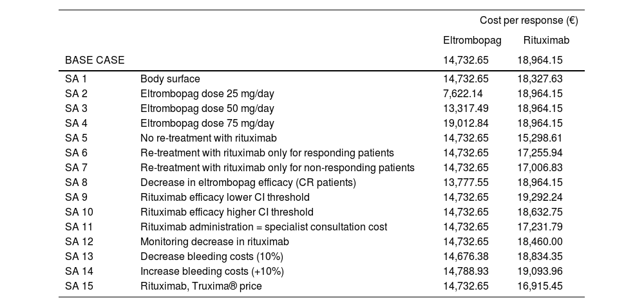
Task: Select the value 19,292.24 in SA 9
Action: (540, 198)
